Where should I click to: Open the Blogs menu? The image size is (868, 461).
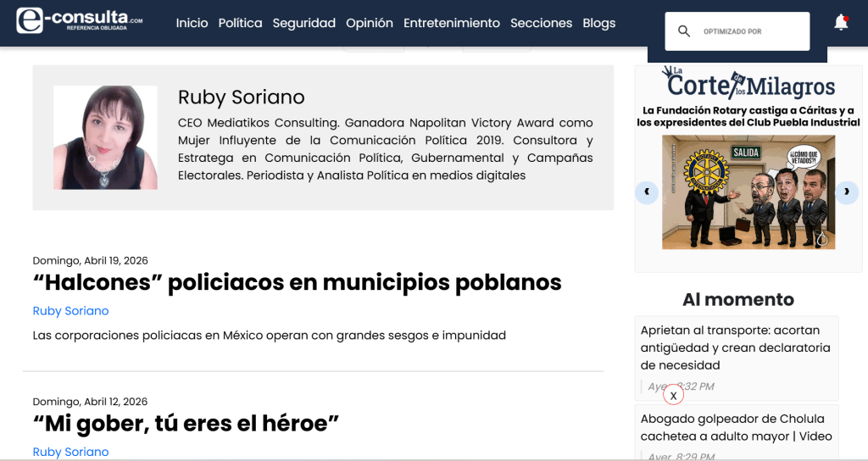point(598,23)
